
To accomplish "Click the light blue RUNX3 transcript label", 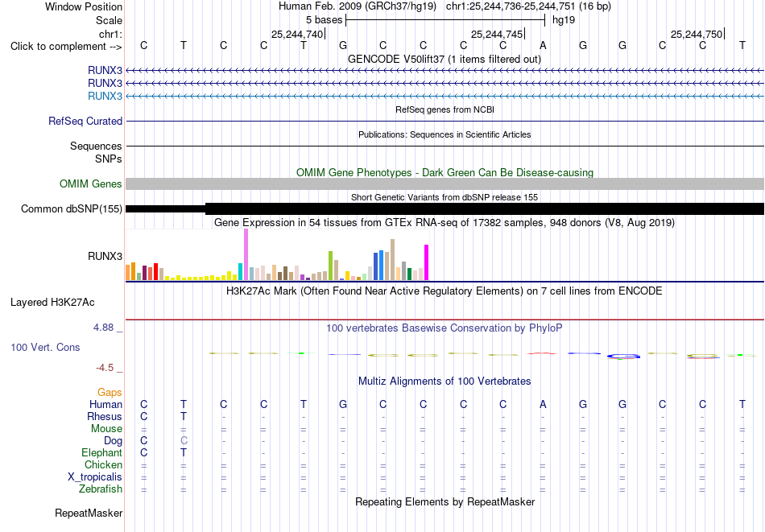I will [105, 96].
